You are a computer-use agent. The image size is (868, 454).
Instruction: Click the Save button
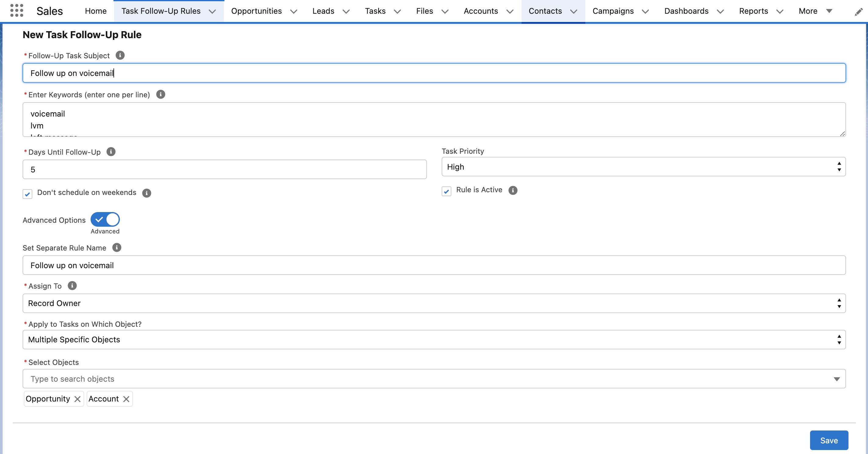coord(829,440)
